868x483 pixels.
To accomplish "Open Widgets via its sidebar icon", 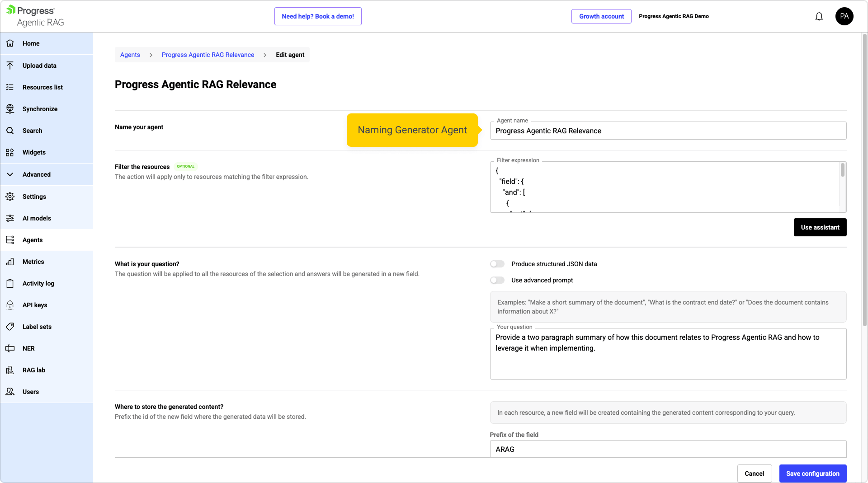I will click(x=10, y=152).
